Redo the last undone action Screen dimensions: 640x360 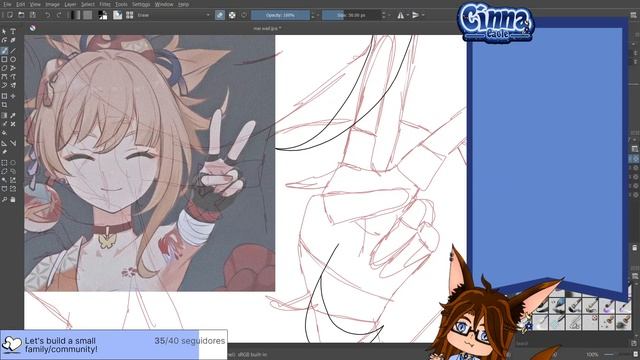[x=59, y=15]
